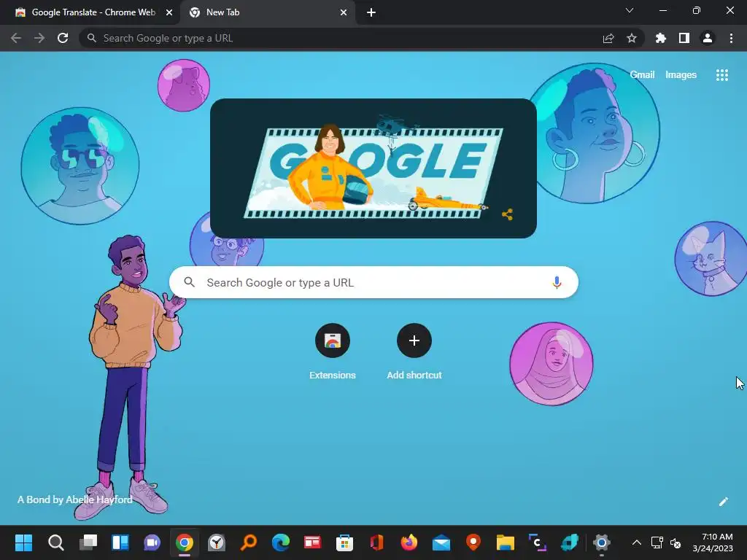Viewport: 747px width, 560px height.
Task: Open Widgets from the taskbar
Action: pyautogui.click(x=120, y=542)
